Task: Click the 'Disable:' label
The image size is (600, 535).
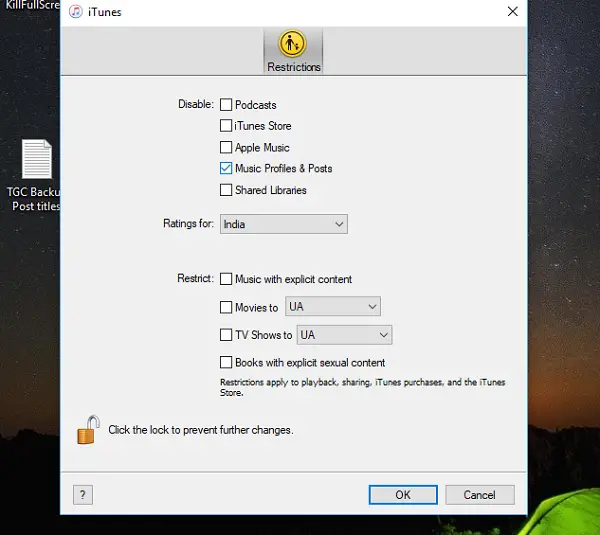Action: (196, 104)
